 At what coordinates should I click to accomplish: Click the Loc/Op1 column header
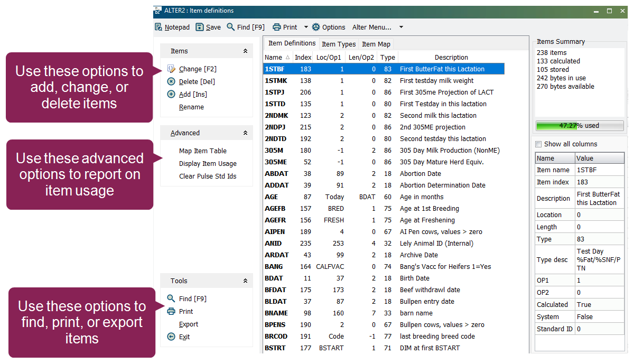pos(329,58)
